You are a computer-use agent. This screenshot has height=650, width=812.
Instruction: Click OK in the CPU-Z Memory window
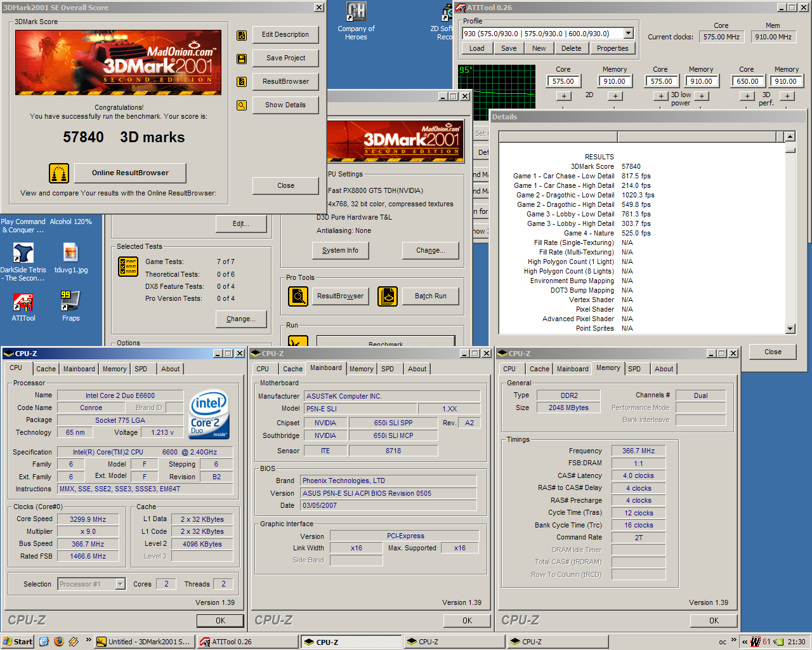click(714, 621)
